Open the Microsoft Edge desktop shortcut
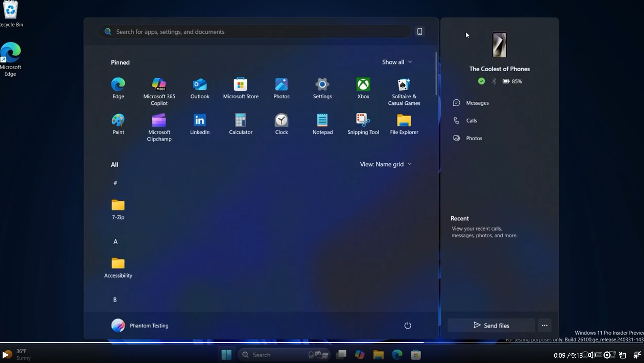 coord(10,59)
